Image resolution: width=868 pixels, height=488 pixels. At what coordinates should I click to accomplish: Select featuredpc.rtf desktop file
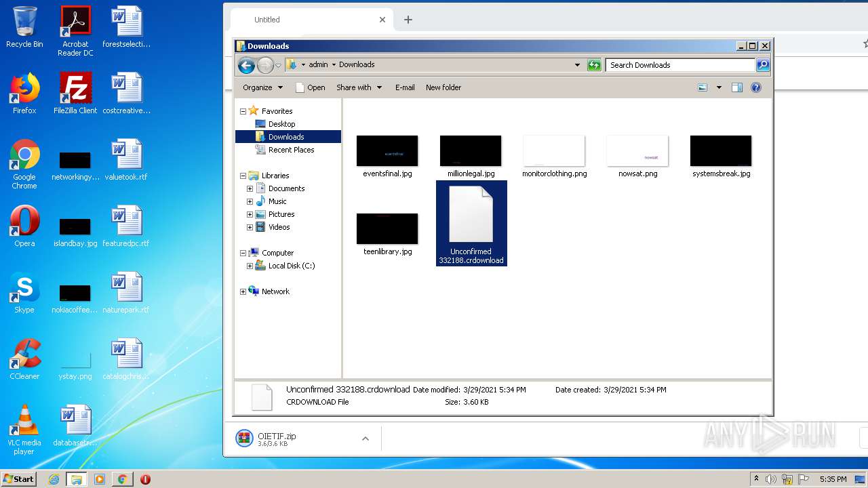(126, 226)
